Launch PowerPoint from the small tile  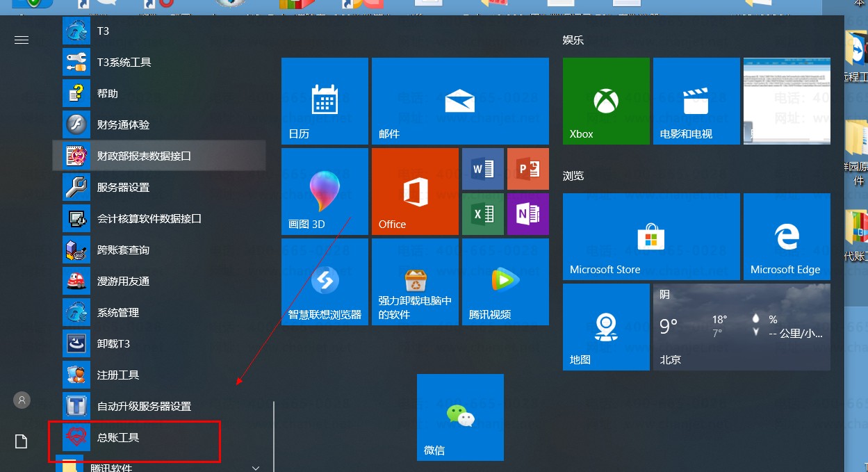pyautogui.click(x=528, y=169)
